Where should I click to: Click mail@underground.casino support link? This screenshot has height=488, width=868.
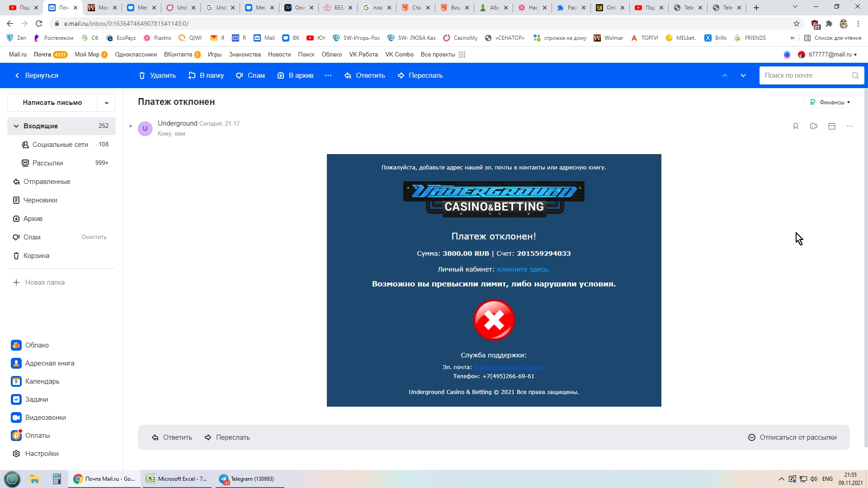click(x=509, y=367)
